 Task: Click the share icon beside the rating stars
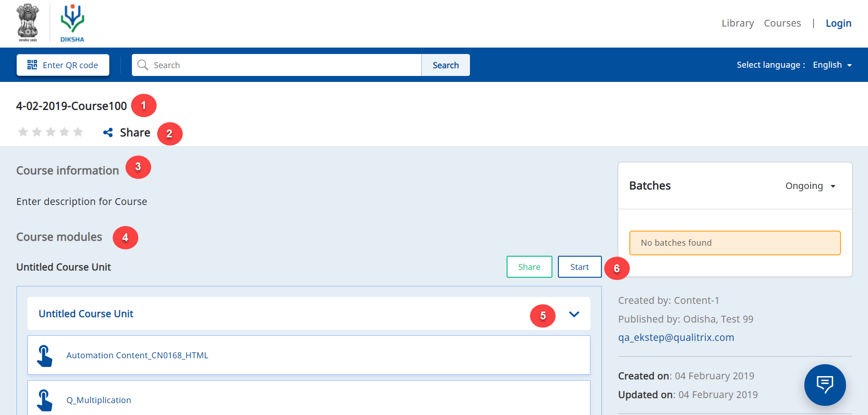pos(108,133)
